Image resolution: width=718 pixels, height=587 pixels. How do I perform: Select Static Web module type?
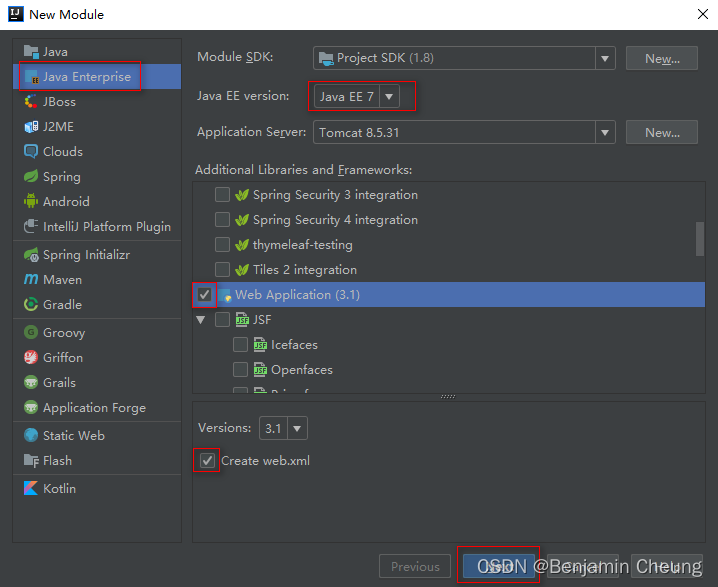click(97, 435)
